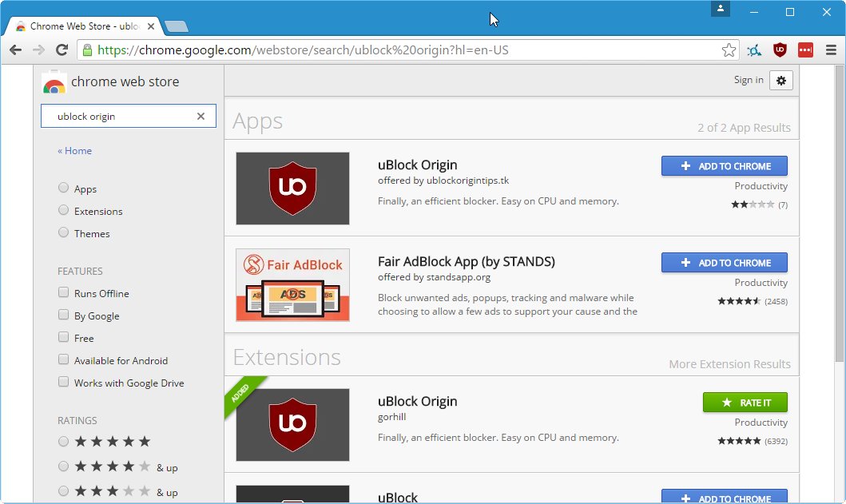Click Sign in link
Image resolution: width=846 pixels, height=504 pixels.
[x=749, y=80]
